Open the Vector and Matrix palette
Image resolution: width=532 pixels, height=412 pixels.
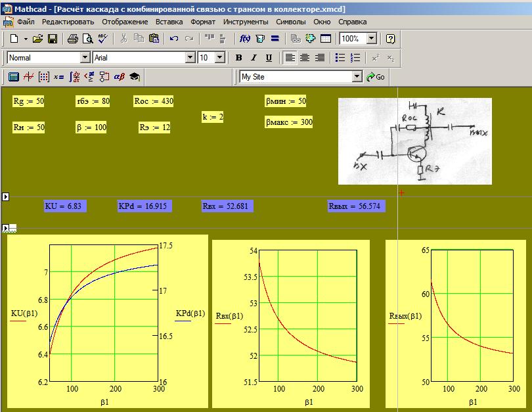[43, 77]
